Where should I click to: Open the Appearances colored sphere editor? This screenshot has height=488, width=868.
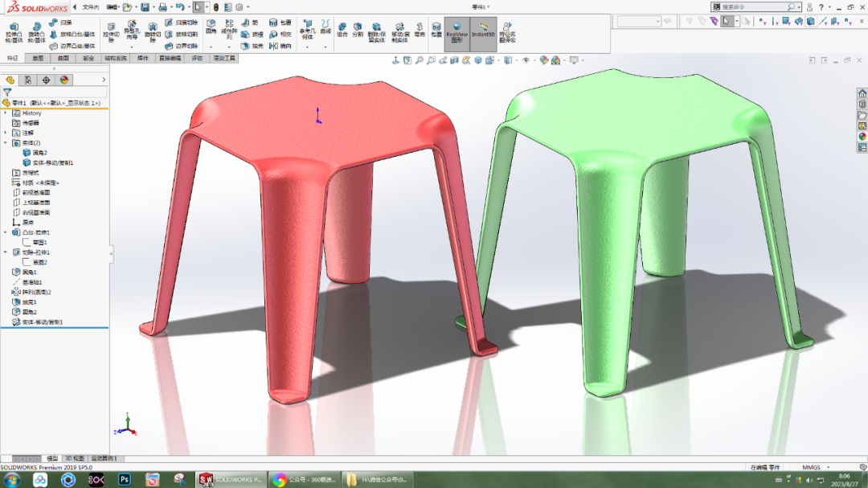tap(543, 59)
